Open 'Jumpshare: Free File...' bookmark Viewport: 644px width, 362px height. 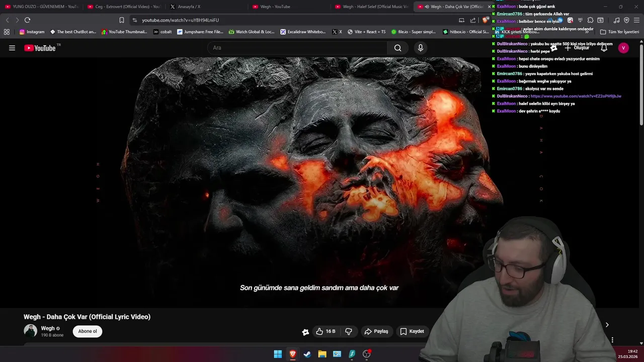[x=200, y=32]
